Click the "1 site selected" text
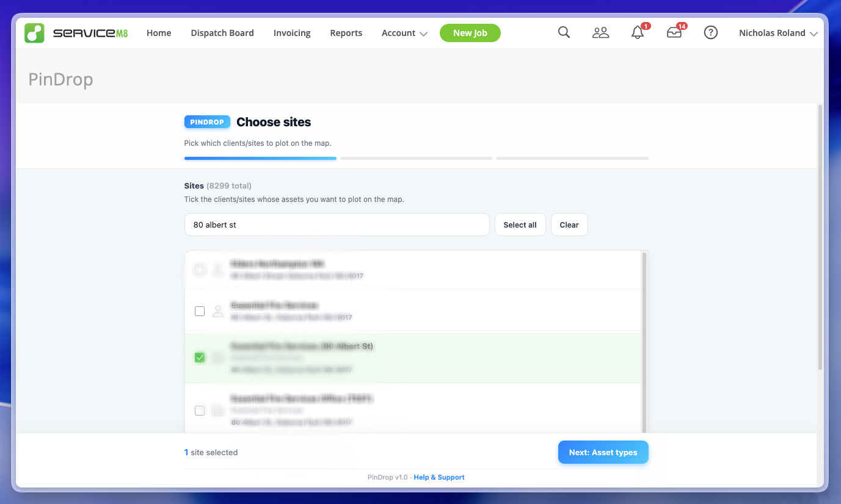The width and height of the screenshot is (841, 504). pyautogui.click(x=211, y=452)
